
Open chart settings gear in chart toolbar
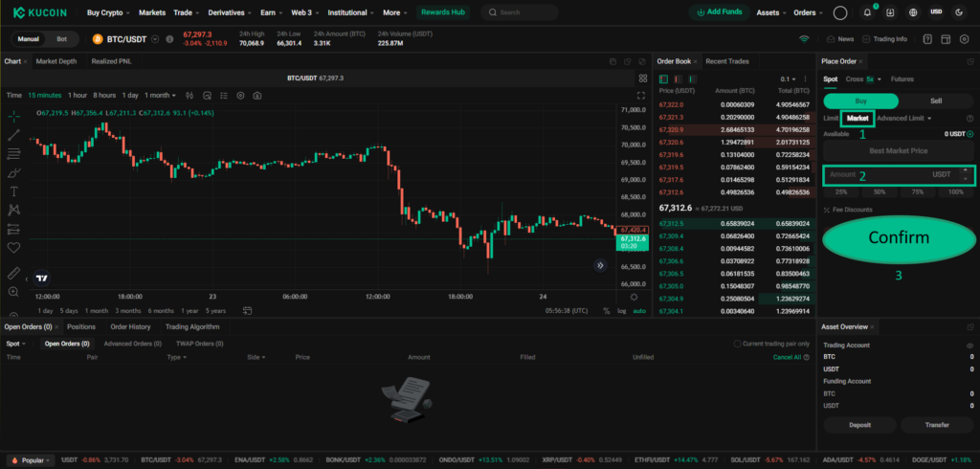pos(240,96)
